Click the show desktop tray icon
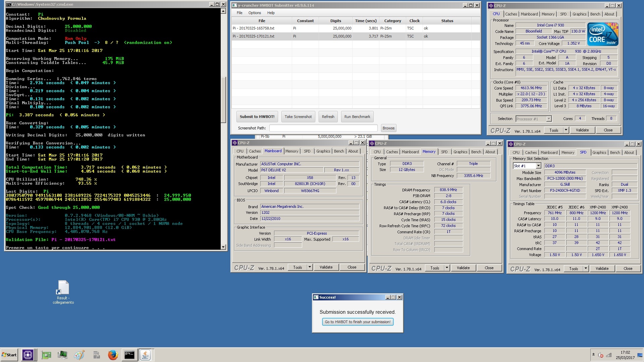 pyautogui.click(x=640, y=355)
